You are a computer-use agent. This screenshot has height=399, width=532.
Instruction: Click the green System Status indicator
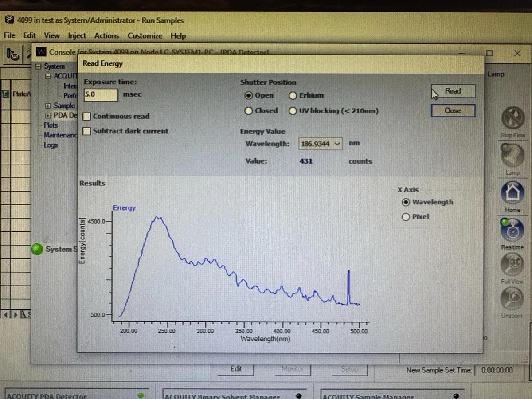[x=37, y=250]
